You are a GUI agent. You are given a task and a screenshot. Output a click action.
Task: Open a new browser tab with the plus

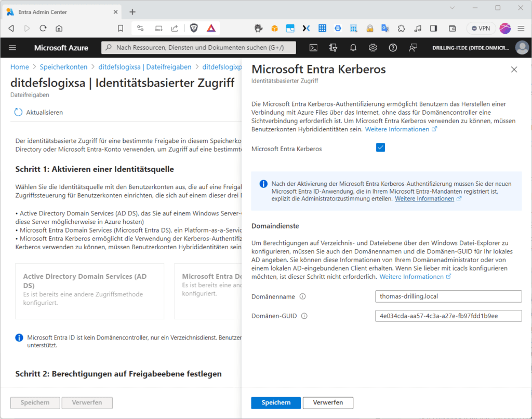point(132,12)
